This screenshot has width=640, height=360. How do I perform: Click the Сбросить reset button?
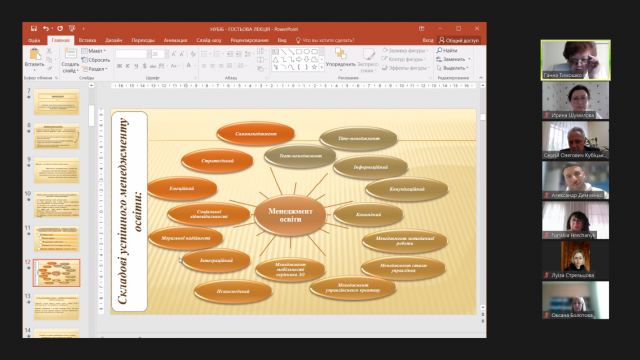(96, 60)
